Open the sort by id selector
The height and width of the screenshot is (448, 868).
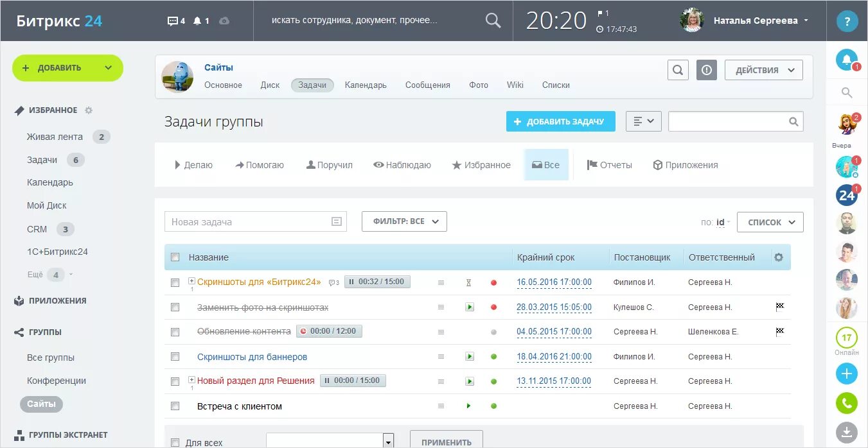(x=721, y=222)
